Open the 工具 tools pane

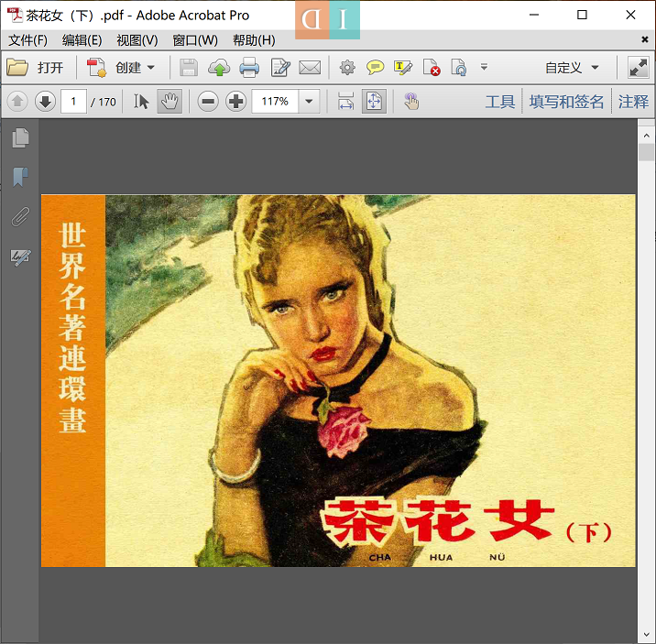coord(500,102)
